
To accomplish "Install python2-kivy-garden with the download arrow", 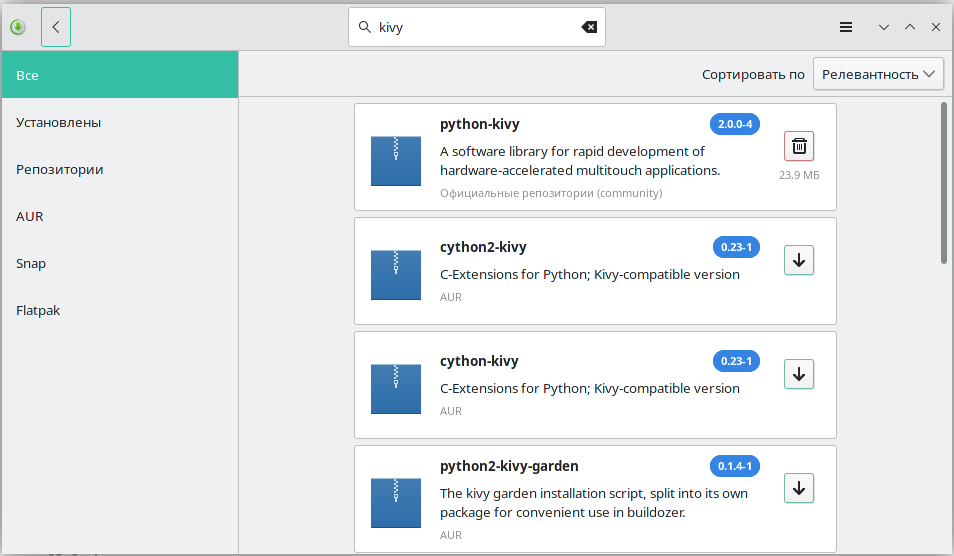I will [799, 488].
